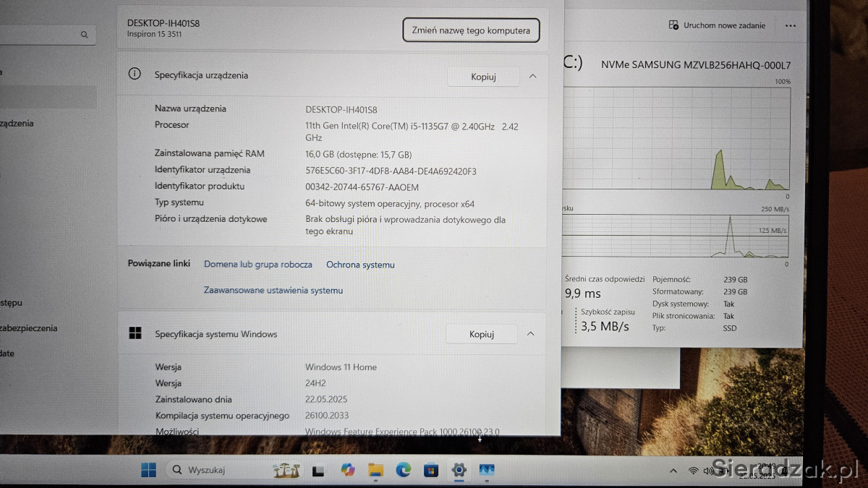Click the 9,9 ms response time value

582,294
